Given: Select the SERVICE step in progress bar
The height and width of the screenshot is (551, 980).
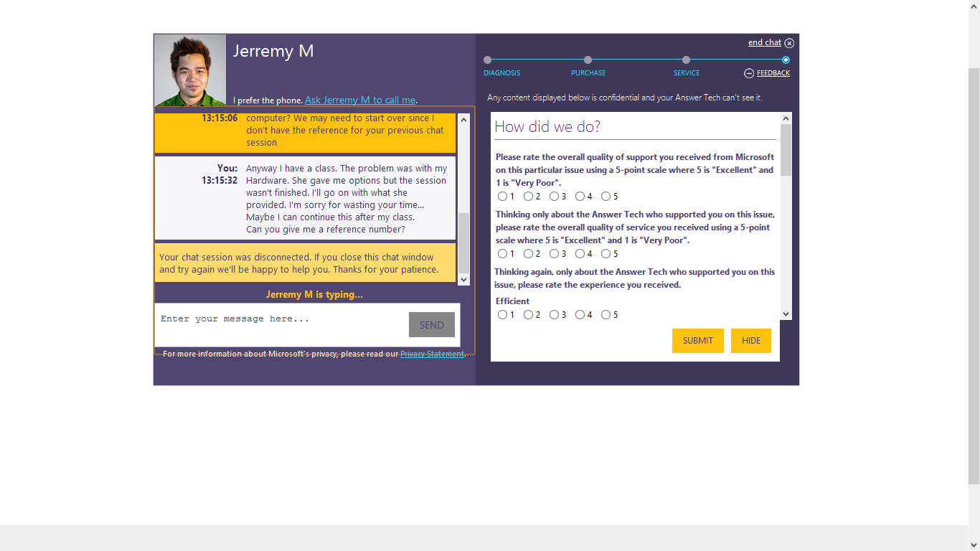Looking at the screenshot, I should point(686,73).
